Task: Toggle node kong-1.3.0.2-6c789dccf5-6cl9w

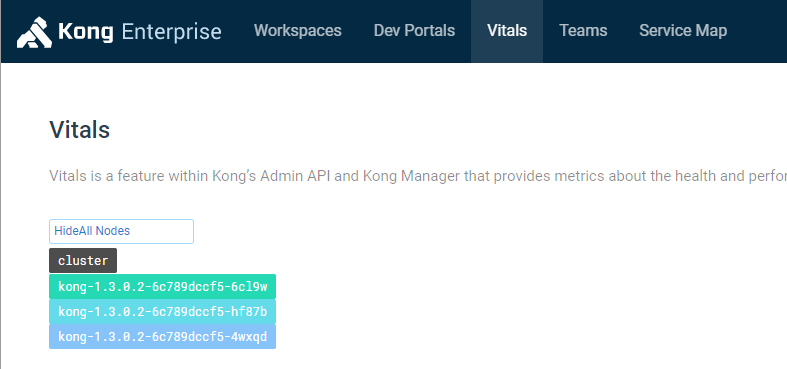Action: [162, 287]
